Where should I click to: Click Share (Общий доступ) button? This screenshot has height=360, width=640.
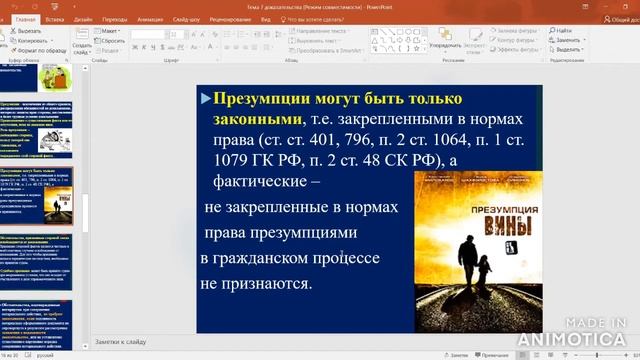[621, 19]
